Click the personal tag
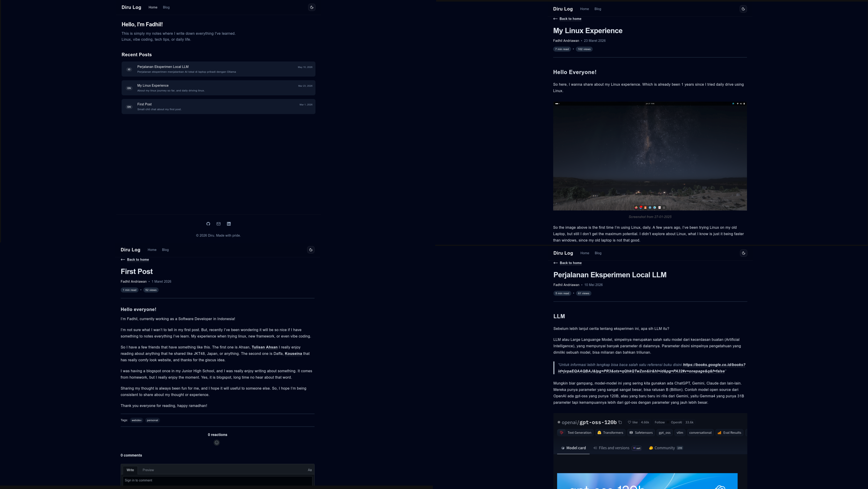Screen dimensions: 868x489 point(152,420)
